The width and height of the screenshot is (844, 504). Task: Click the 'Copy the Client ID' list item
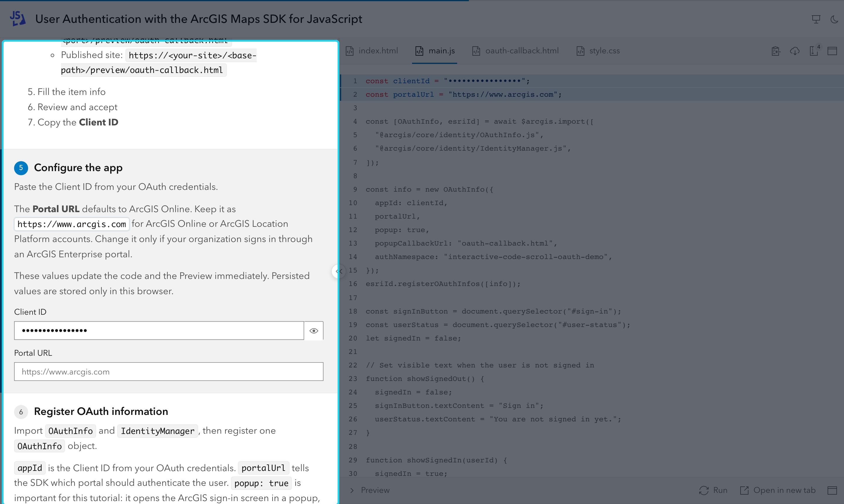click(78, 122)
